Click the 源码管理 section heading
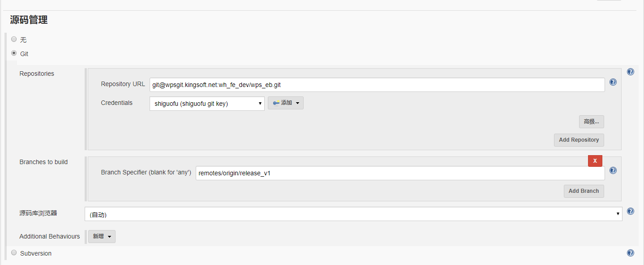 tap(29, 20)
